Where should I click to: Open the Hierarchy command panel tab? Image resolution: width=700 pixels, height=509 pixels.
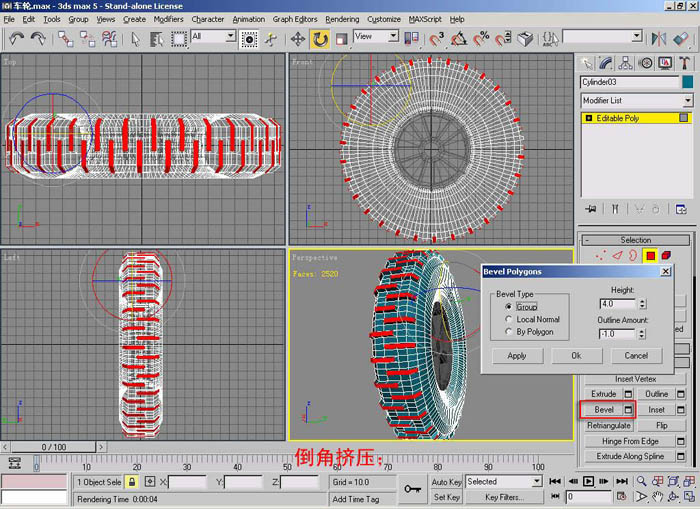pos(625,63)
